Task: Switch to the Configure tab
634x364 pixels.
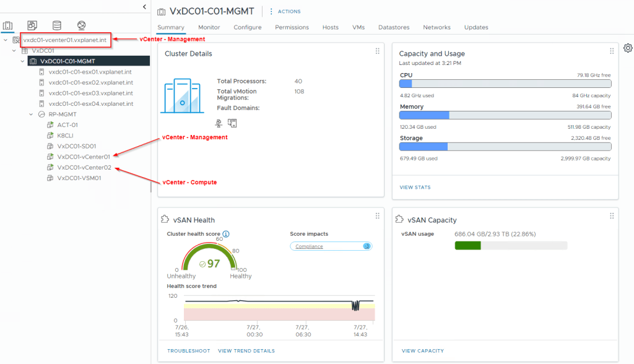Action: click(x=248, y=27)
